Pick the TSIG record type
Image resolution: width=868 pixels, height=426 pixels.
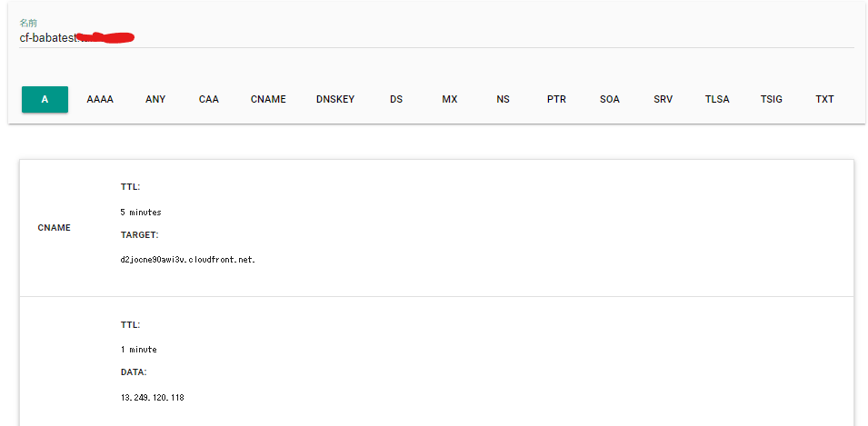pos(772,100)
